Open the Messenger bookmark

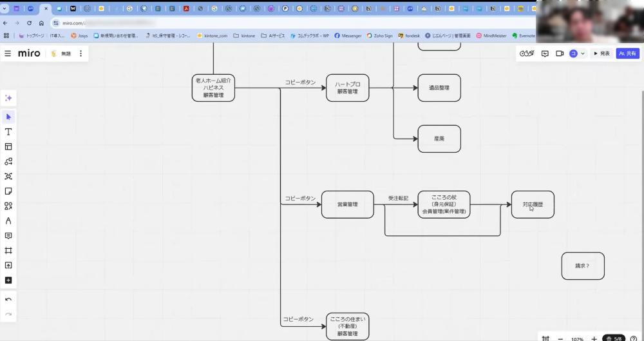(x=348, y=36)
